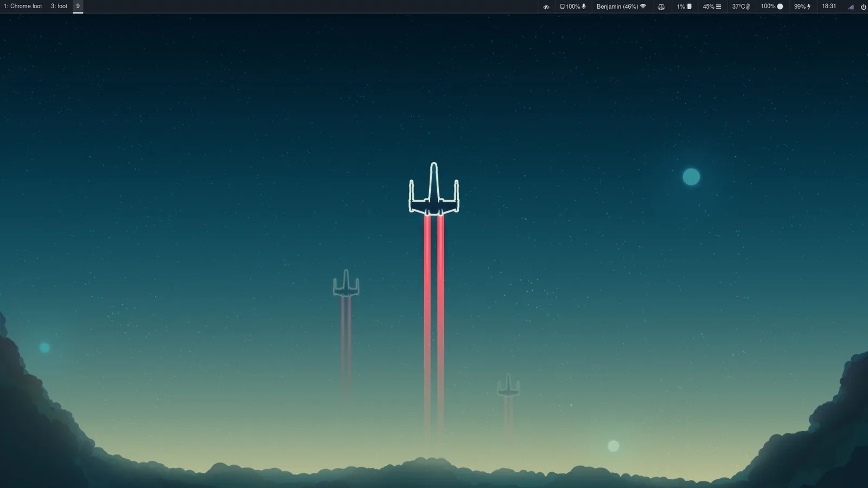This screenshot has height=488, width=868.
Task: Click the 100% microphone volume module
Action: (x=573, y=7)
